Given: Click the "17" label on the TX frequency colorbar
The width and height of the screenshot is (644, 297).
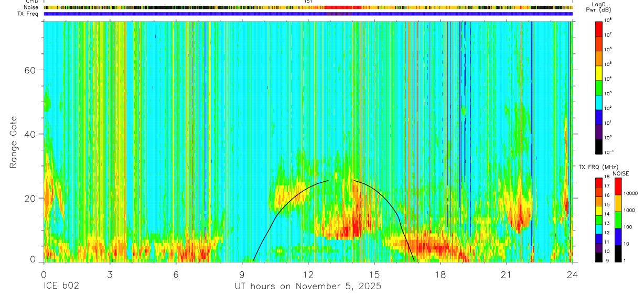Looking at the screenshot, I should [607, 186].
